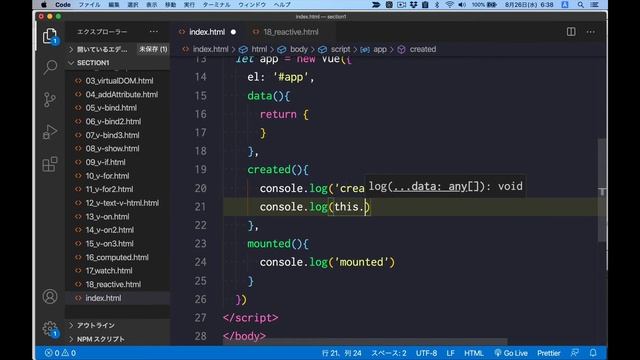Click line number 19 in the gutter

coord(200,170)
